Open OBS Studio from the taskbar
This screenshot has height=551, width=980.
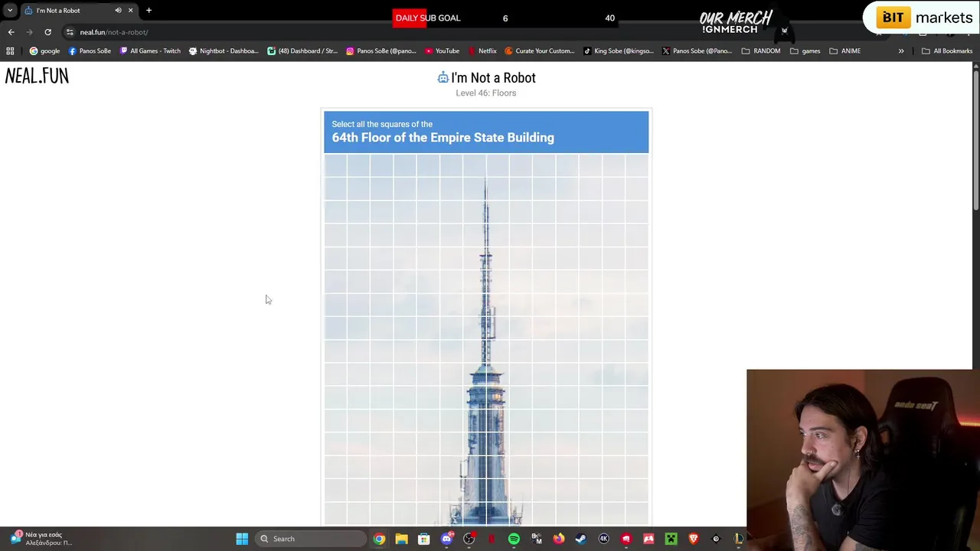[x=469, y=539]
